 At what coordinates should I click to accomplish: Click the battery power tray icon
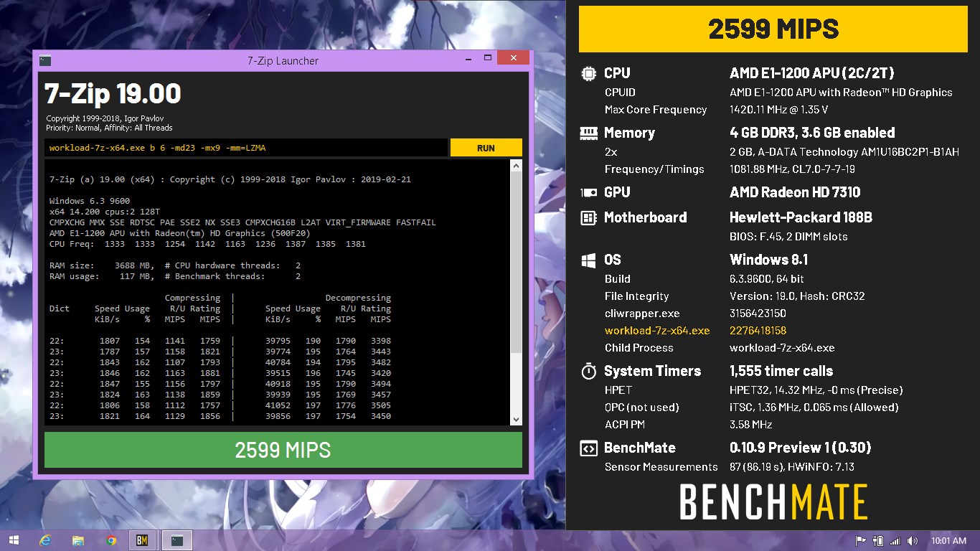point(877,540)
